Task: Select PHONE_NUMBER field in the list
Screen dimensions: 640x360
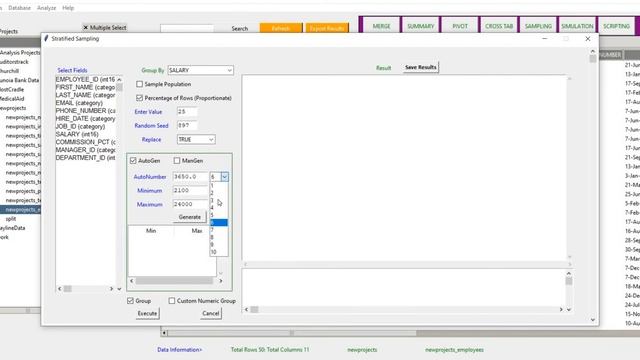Action: 85,111
